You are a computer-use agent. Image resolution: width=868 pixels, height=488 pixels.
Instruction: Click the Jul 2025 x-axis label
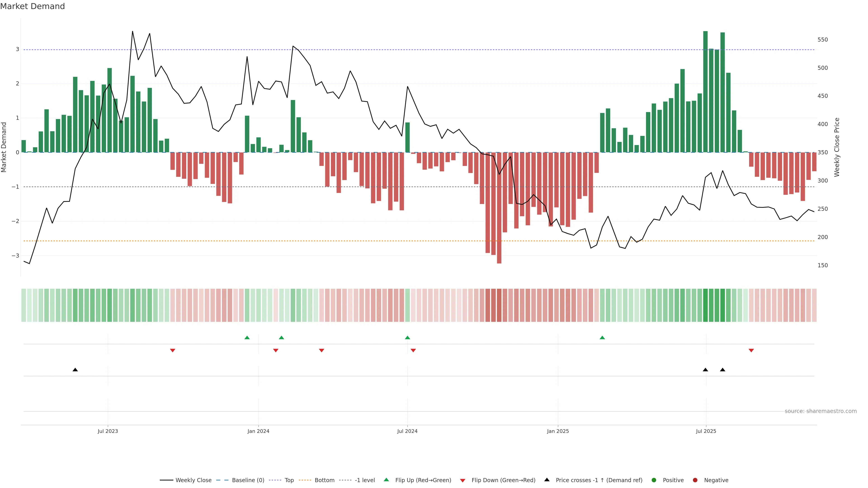coord(706,431)
